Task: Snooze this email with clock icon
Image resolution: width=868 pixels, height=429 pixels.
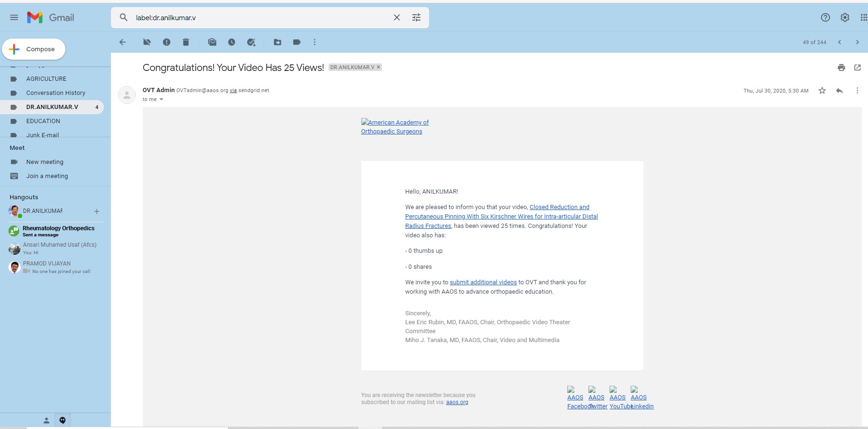Action: 232,42
